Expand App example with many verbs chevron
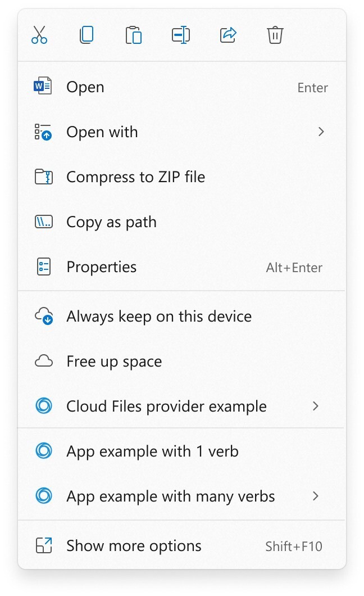364x596 pixels. pyautogui.click(x=316, y=496)
